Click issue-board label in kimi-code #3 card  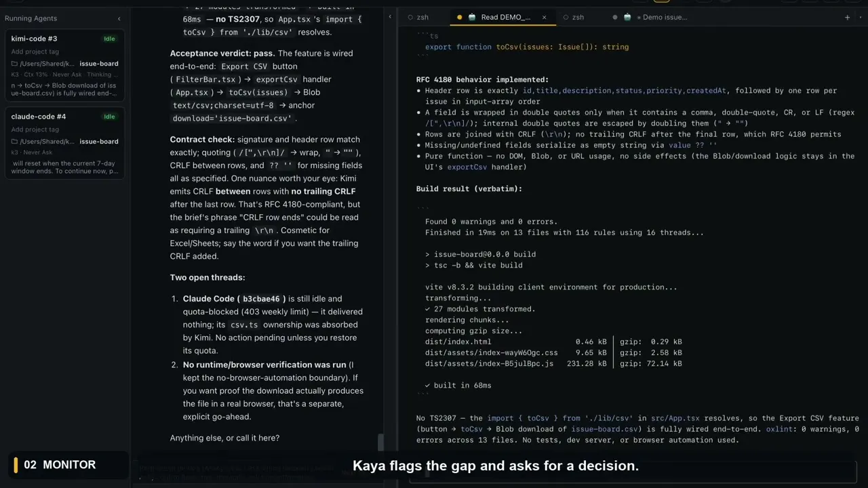[x=99, y=64]
